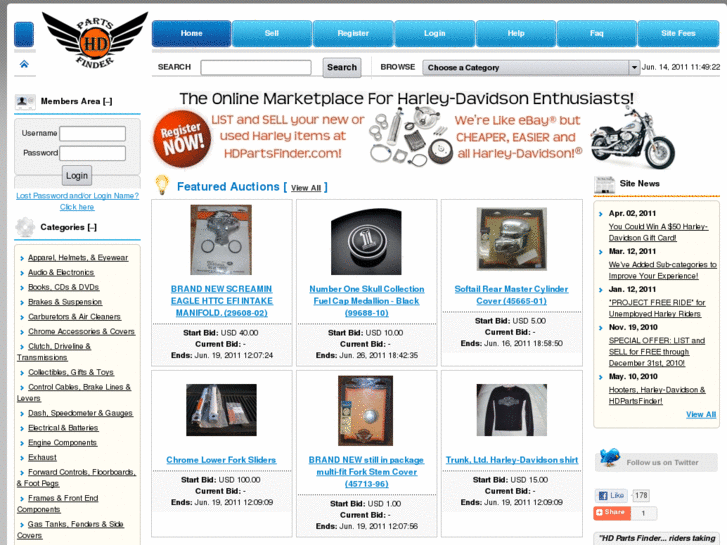Screen dimensions: 727x545
Task: Open the Chrome Lower Fork Sliders thumbnail
Action: (221, 410)
